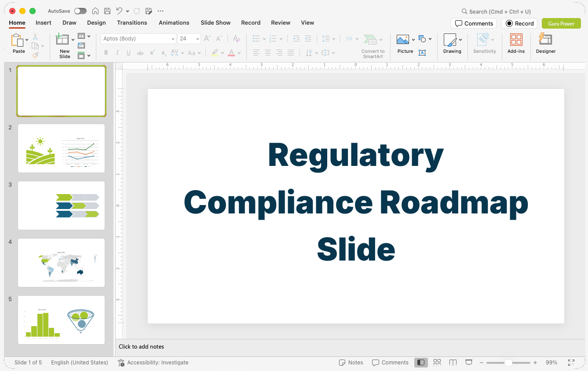Click Comments in the status bar
The width and height of the screenshot is (588, 371).
point(390,363)
